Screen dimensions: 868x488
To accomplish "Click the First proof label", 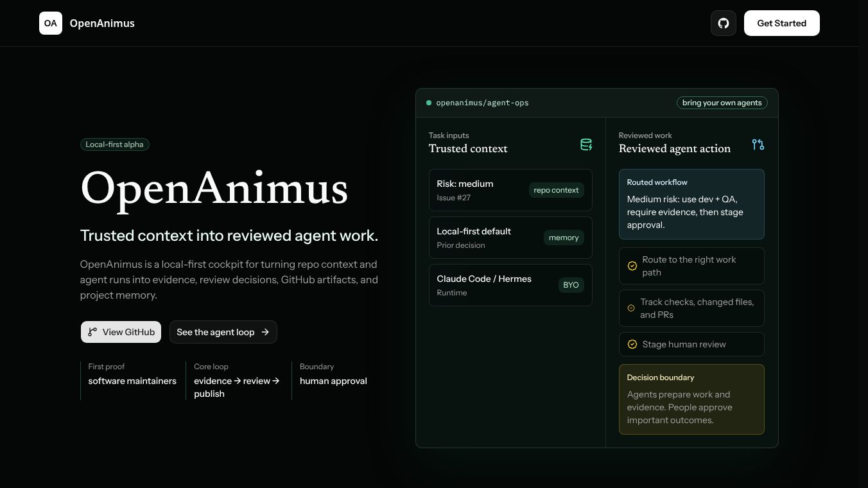I will click(107, 367).
